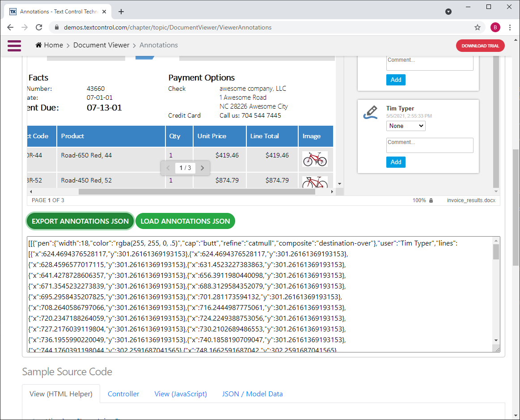Screen dimensions: 520x420
Task: Click the EXPORT ANNOTATIONS JSON button
Action: [x=80, y=221]
